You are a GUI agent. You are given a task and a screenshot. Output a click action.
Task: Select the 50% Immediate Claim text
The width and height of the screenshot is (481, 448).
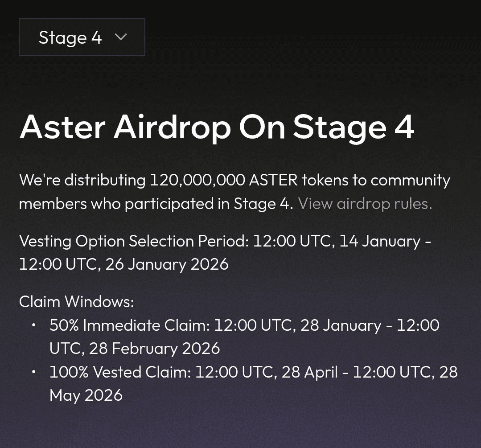pyautogui.click(x=129, y=325)
